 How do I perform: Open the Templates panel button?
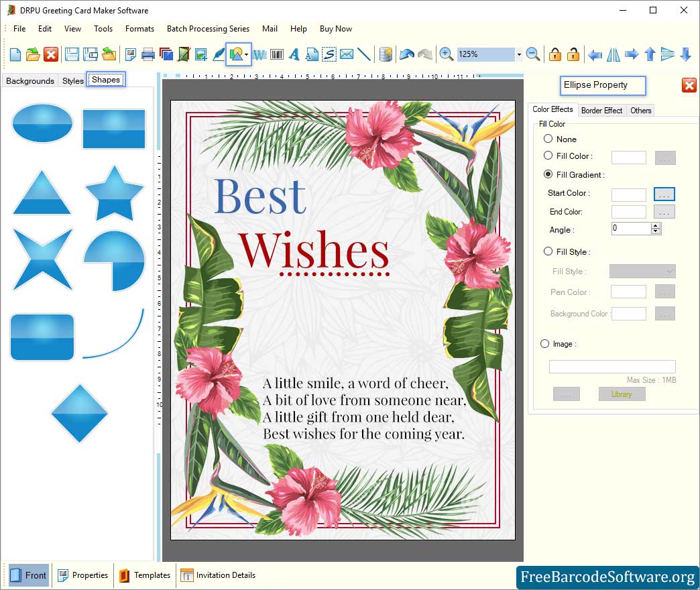click(x=145, y=575)
